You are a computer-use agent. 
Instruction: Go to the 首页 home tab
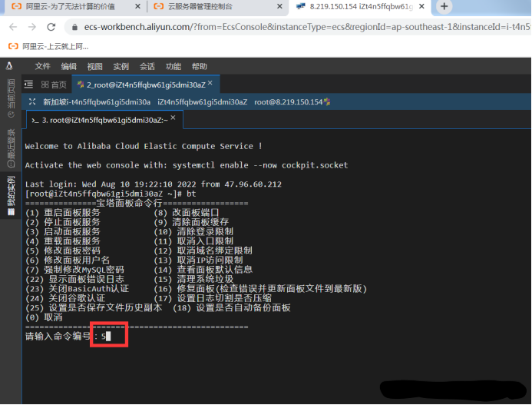pos(54,85)
